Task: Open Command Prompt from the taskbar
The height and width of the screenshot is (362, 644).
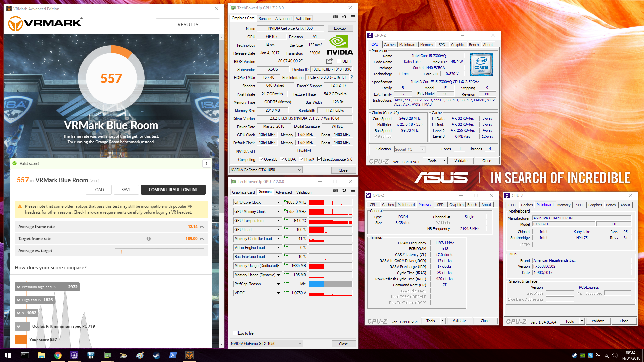Action: (x=25, y=355)
